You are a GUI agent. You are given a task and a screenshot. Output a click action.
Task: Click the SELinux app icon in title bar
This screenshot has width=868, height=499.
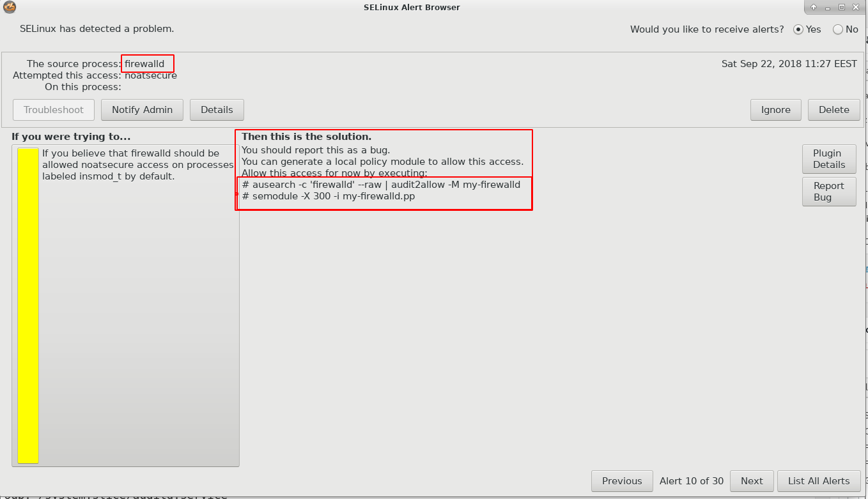10,8
